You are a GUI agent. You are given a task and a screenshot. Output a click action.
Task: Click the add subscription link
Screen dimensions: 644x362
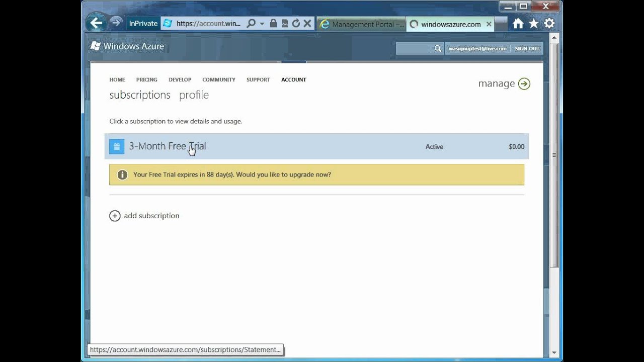pos(151,216)
